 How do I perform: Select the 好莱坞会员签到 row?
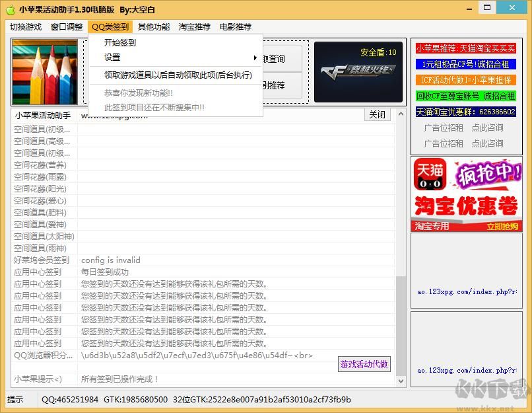pyautogui.click(x=203, y=260)
